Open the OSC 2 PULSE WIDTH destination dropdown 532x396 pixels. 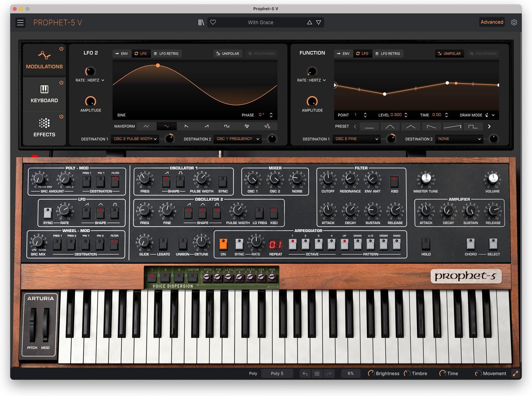135,139
